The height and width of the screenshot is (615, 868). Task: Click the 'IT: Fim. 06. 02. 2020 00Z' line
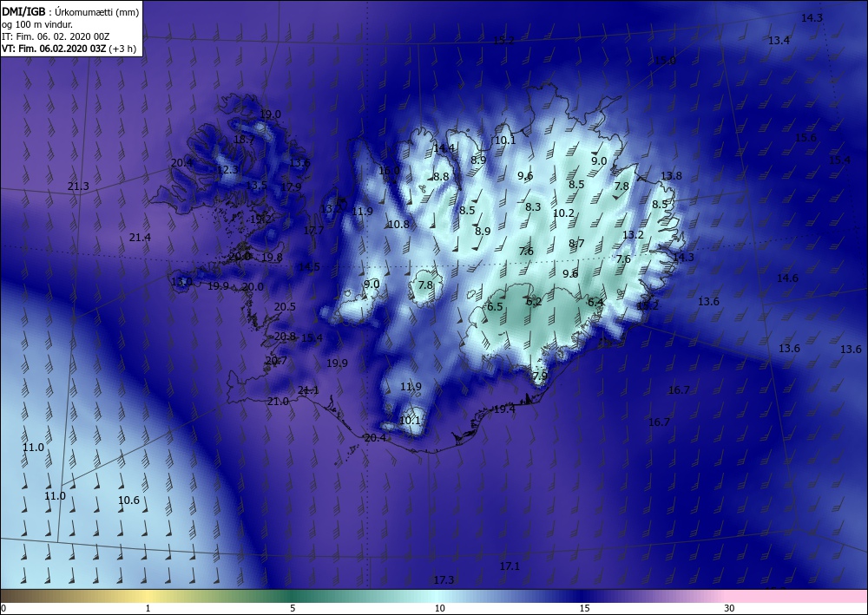tap(56, 36)
